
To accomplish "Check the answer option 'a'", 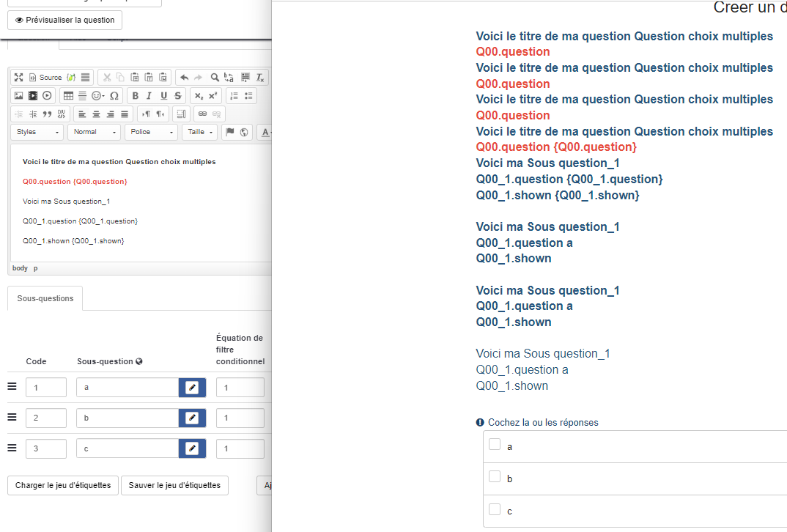I will 495,444.
